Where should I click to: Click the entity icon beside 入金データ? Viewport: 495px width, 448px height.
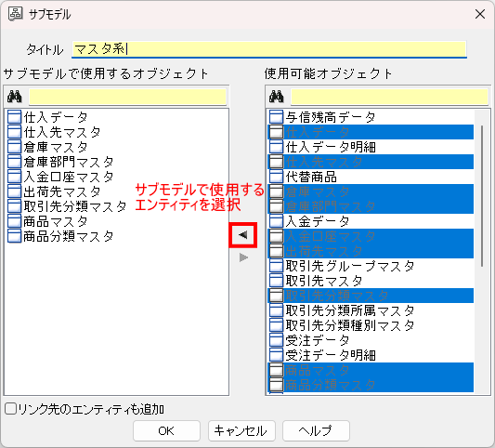point(276,221)
